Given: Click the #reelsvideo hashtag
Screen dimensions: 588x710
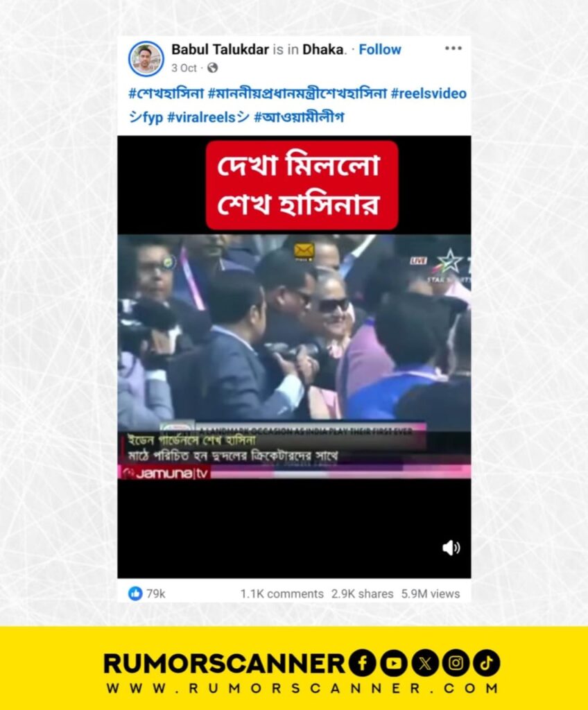Looking at the screenshot, I should tap(429, 94).
